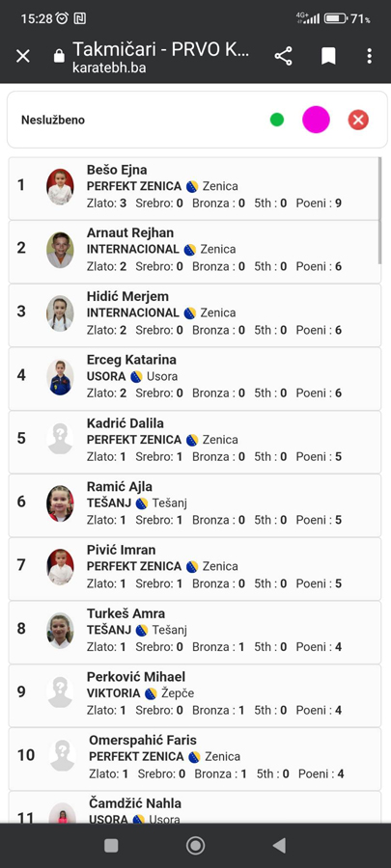Open Arnaut Rejhan's avatar photo
This screenshot has width=391, height=868.
coord(60,250)
